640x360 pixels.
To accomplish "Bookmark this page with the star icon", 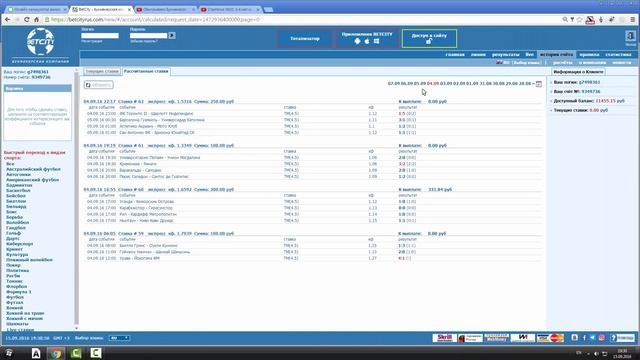I will coord(580,19).
